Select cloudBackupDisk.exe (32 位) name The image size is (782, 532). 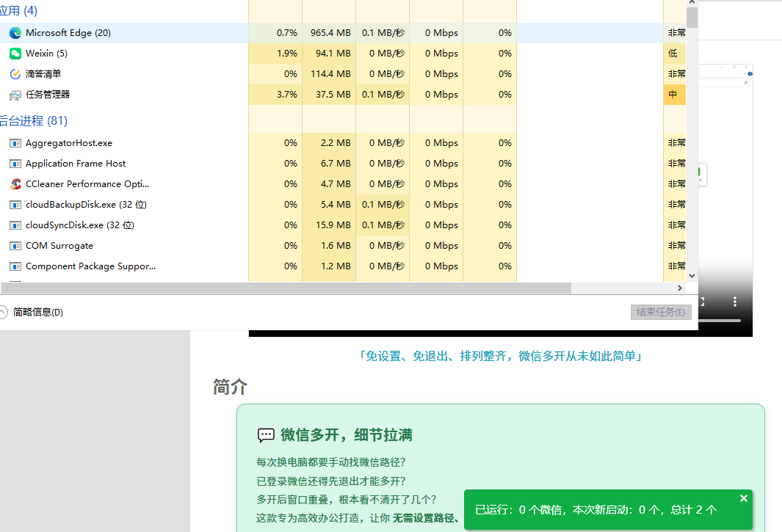[87, 205]
